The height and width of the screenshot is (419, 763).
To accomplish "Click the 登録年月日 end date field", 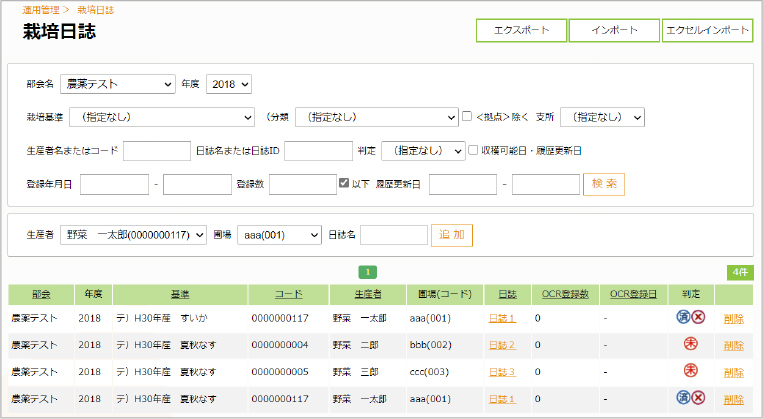I will point(197,184).
